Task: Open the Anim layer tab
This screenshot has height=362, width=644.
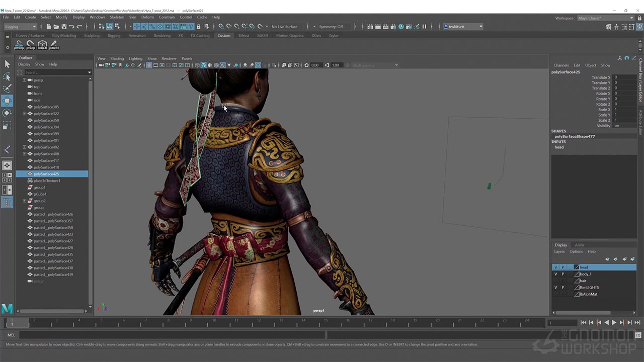Action: pyautogui.click(x=579, y=245)
